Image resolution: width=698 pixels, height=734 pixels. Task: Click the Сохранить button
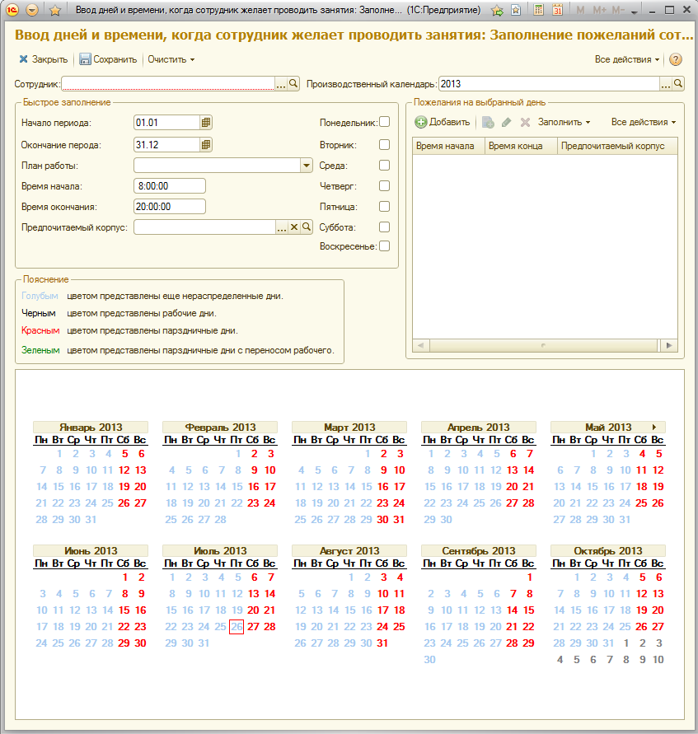click(108, 59)
